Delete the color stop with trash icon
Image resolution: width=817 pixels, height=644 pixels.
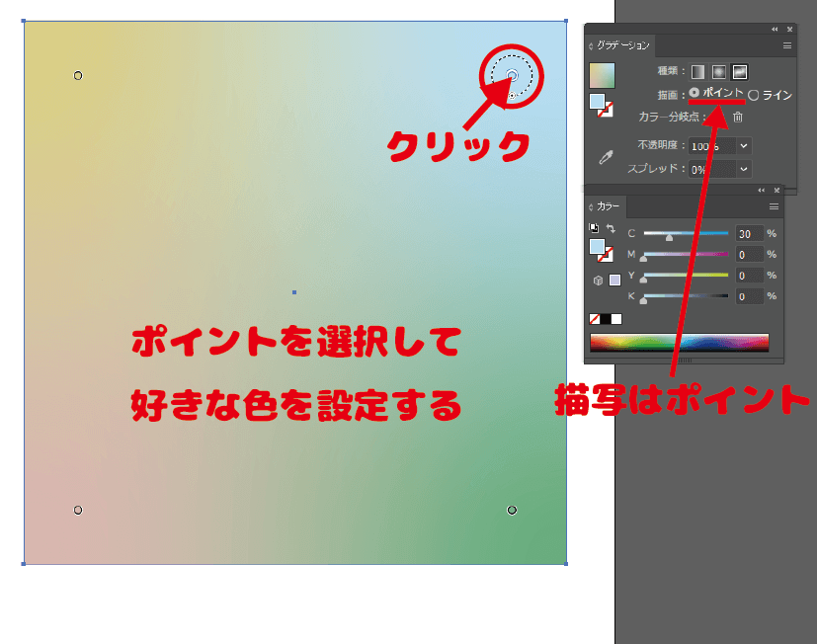click(x=738, y=117)
